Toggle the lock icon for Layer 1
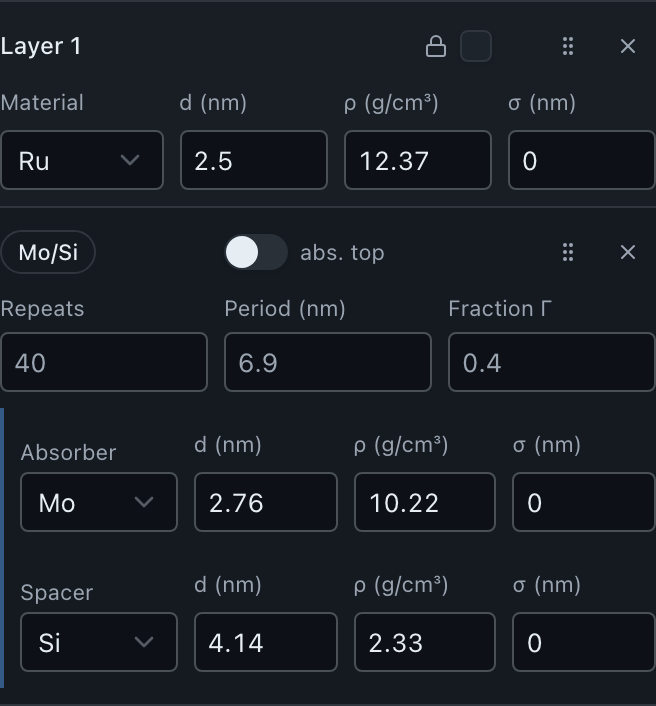This screenshot has width=656, height=706. 435,46
